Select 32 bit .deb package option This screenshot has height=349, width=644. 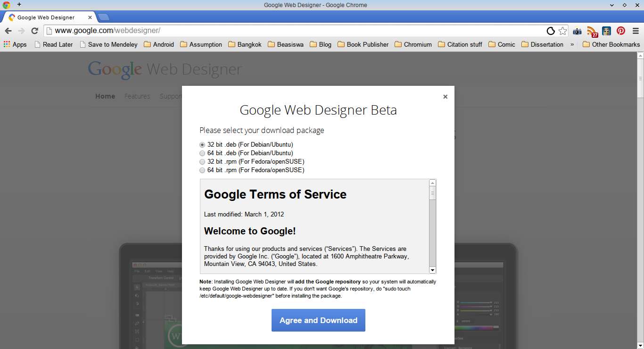tap(202, 145)
